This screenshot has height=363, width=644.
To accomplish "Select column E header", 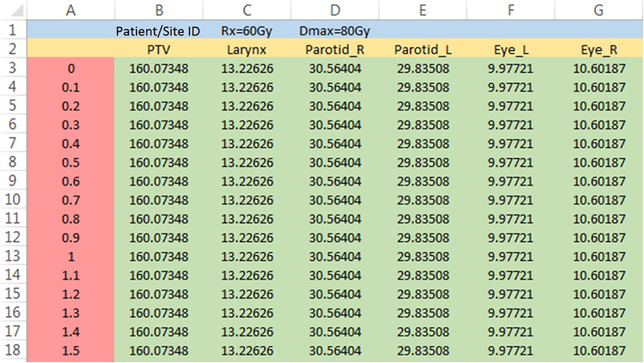I will 423,10.
